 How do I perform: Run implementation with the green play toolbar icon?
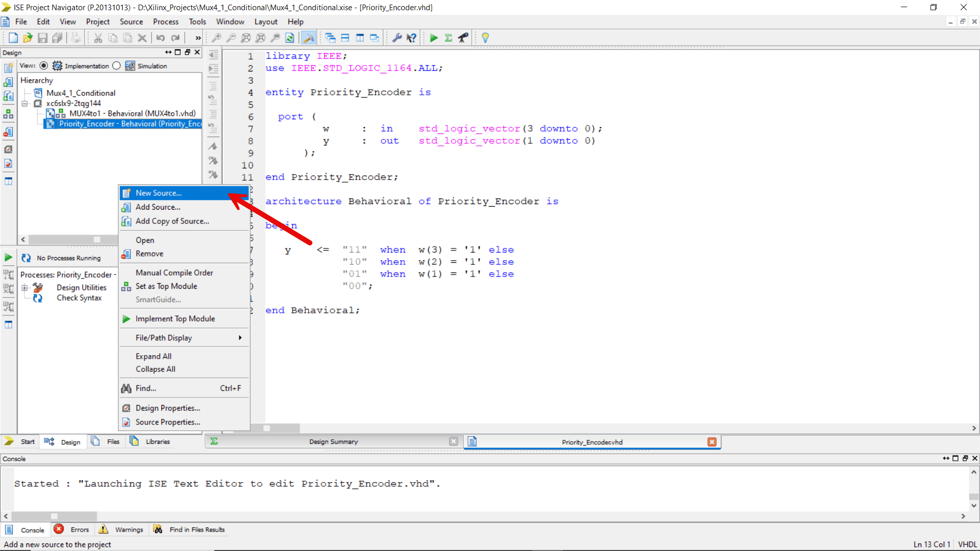click(433, 37)
